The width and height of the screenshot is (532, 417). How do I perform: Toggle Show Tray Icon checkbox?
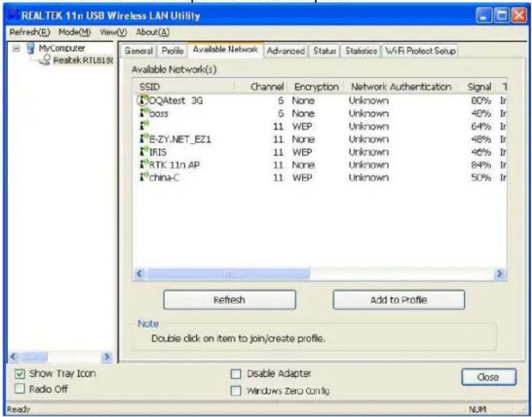tap(20, 374)
